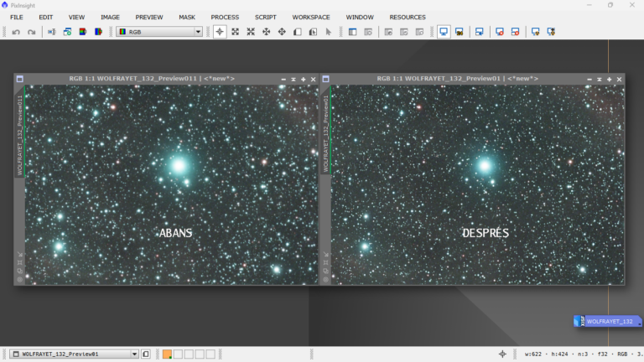The width and height of the screenshot is (644, 362).
Task: Click the blue rename-field icon after Redo
Action: tap(52, 32)
